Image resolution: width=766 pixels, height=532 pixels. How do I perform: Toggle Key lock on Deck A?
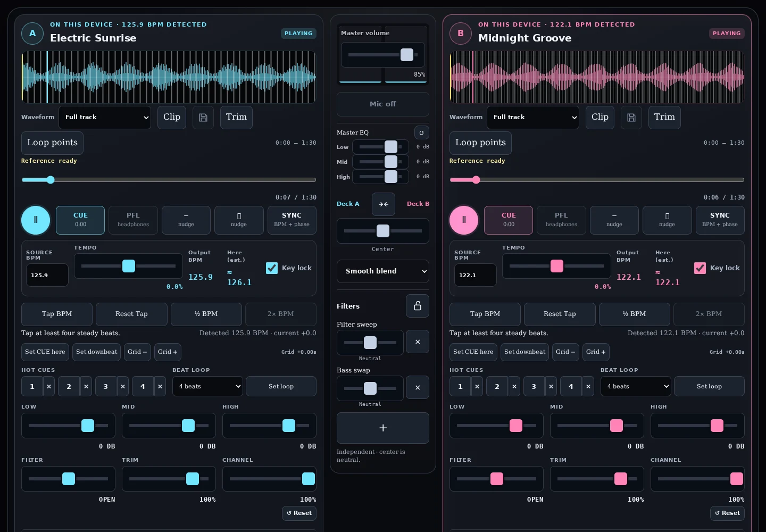pyautogui.click(x=272, y=268)
